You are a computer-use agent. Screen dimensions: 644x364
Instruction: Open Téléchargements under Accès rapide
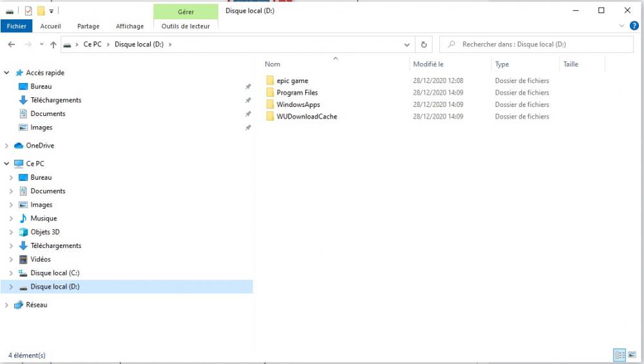coord(56,100)
